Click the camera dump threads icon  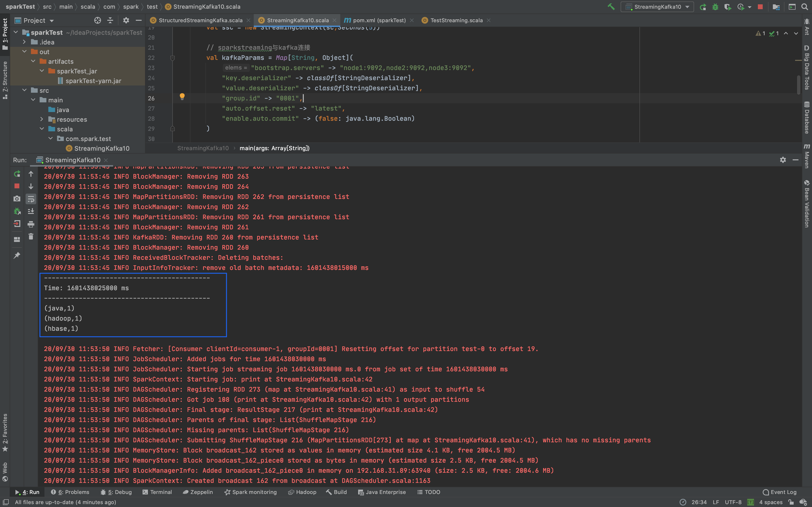pyautogui.click(x=17, y=199)
